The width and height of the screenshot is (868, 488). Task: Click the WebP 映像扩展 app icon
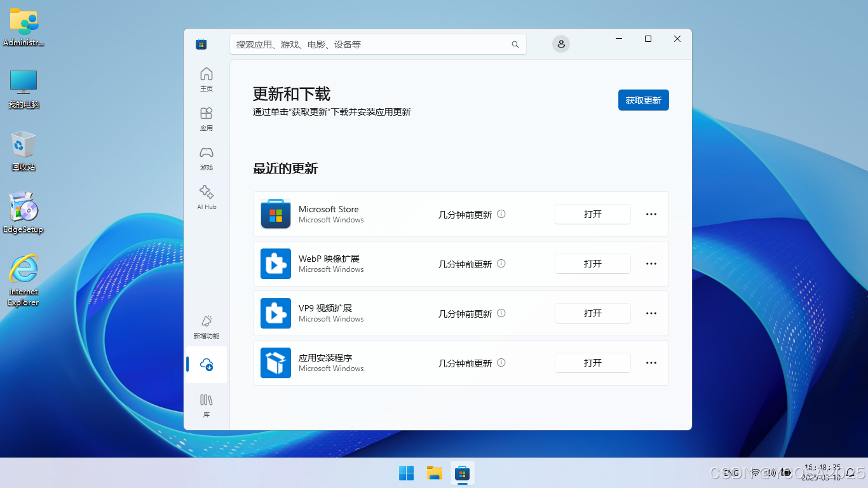pyautogui.click(x=276, y=264)
